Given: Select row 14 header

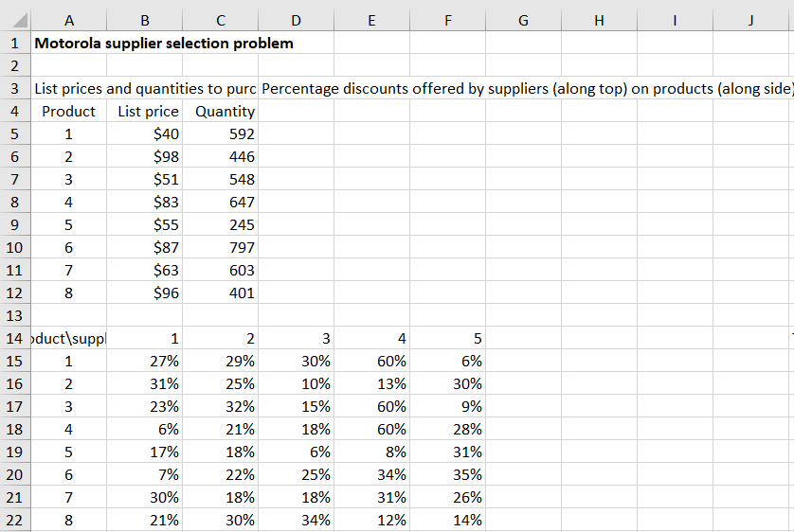Looking at the screenshot, I should point(14,338).
